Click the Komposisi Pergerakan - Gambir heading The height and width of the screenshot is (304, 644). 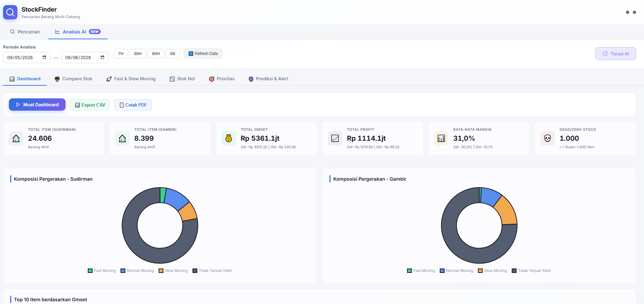click(x=370, y=179)
